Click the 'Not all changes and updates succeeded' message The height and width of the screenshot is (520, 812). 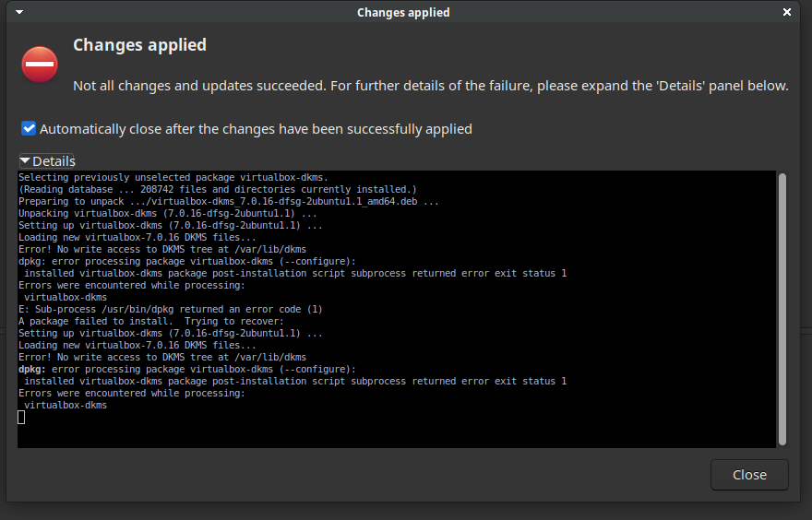click(431, 86)
